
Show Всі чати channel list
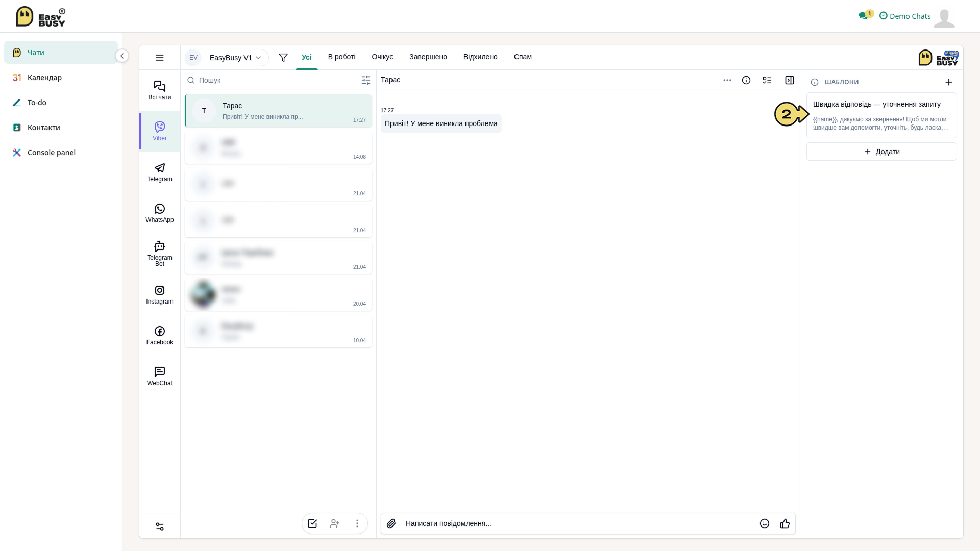tap(160, 90)
